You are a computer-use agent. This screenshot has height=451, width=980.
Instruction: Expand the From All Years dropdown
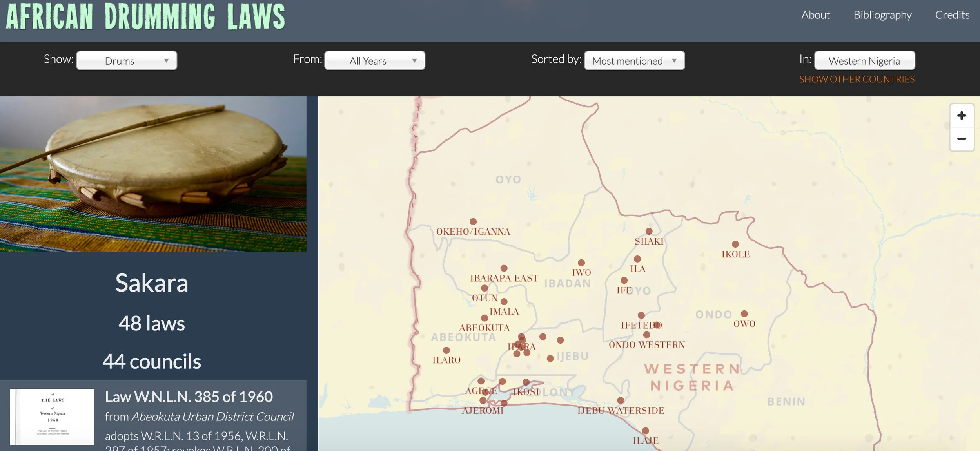point(374,61)
